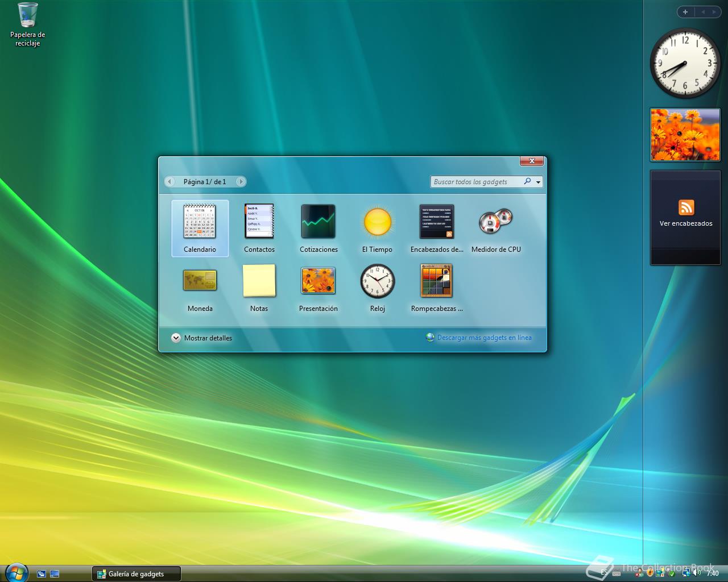The width and height of the screenshot is (728, 582).
Task: Select the Calendario gadget
Action: pos(200,228)
